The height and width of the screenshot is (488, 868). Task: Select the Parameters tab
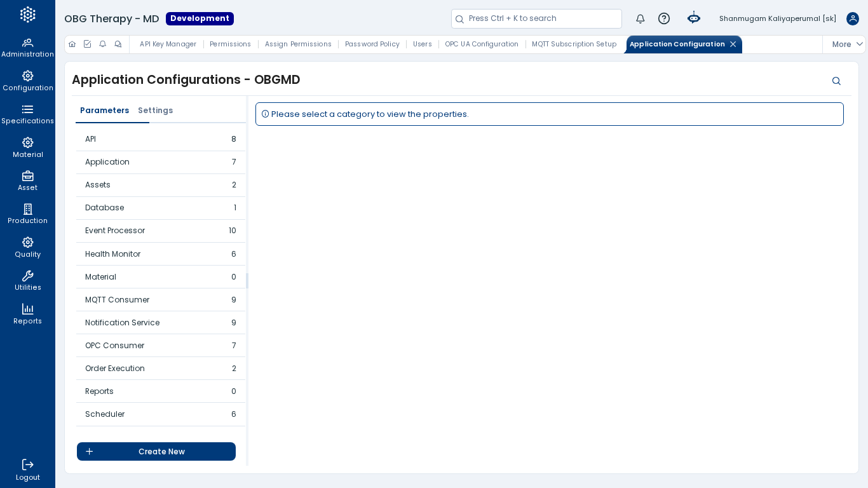104,111
